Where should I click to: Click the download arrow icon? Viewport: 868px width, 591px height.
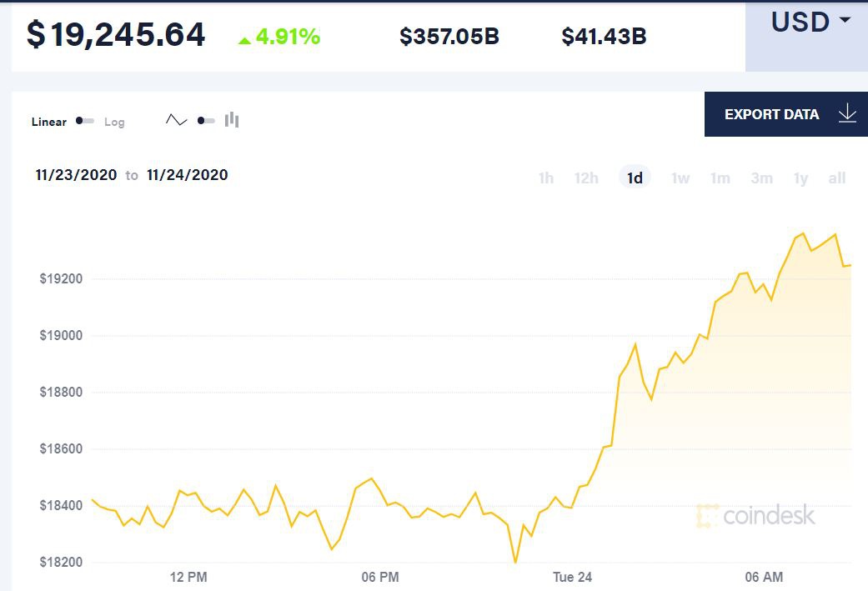847,114
